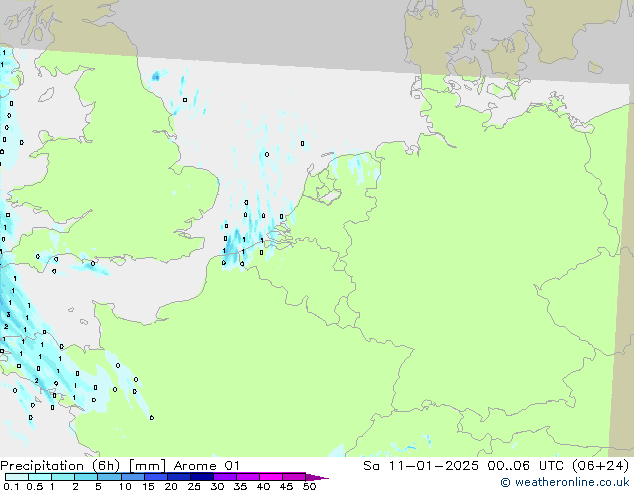The image size is (634, 490).
Task: Click the 30 value label on the legend
Action: click(x=217, y=487)
